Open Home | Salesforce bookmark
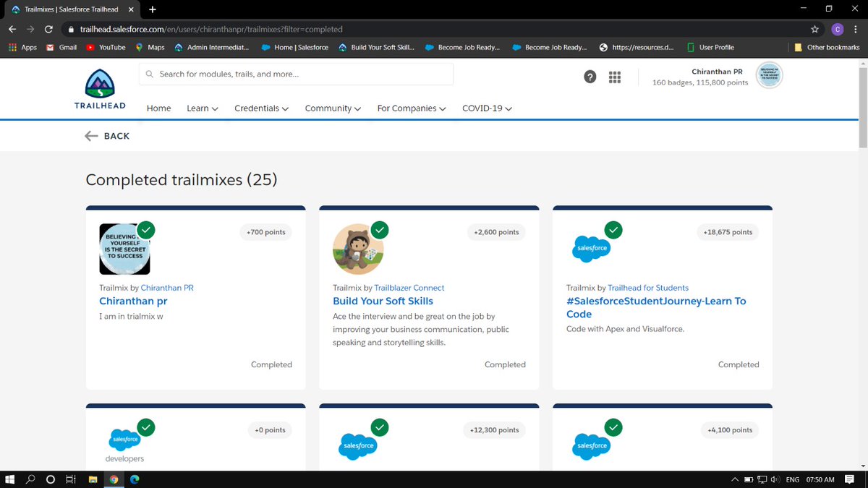The width and height of the screenshot is (868, 488). [x=295, y=47]
